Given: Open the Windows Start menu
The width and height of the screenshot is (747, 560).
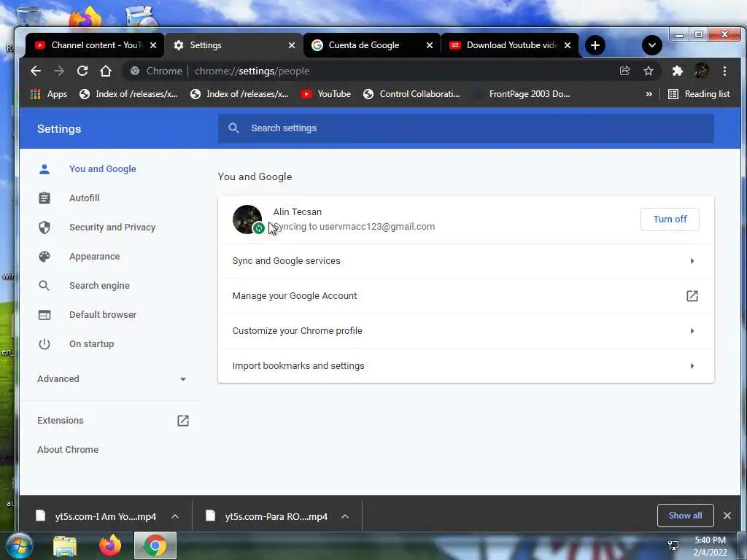Looking at the screenshot, I should click(19, 545).
